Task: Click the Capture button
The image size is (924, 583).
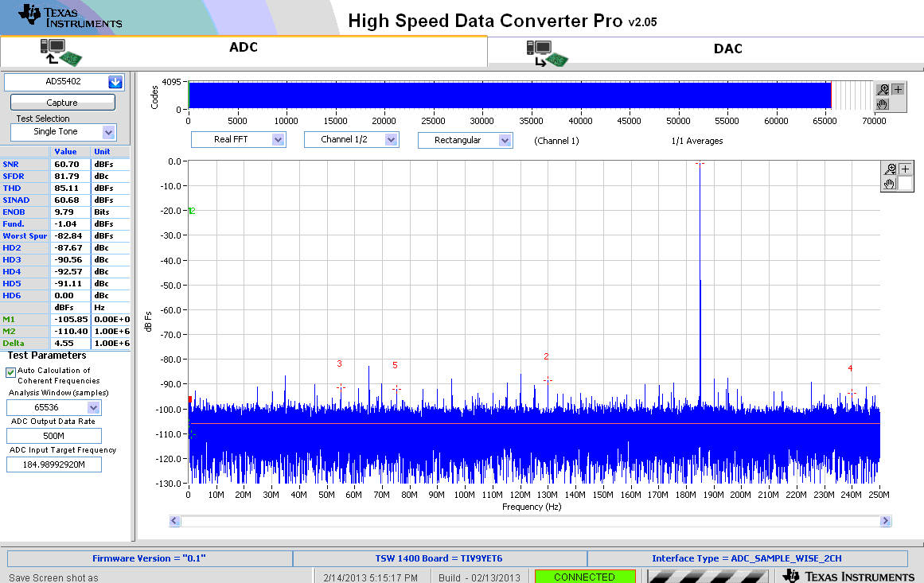Action: [x=62, y=103]
